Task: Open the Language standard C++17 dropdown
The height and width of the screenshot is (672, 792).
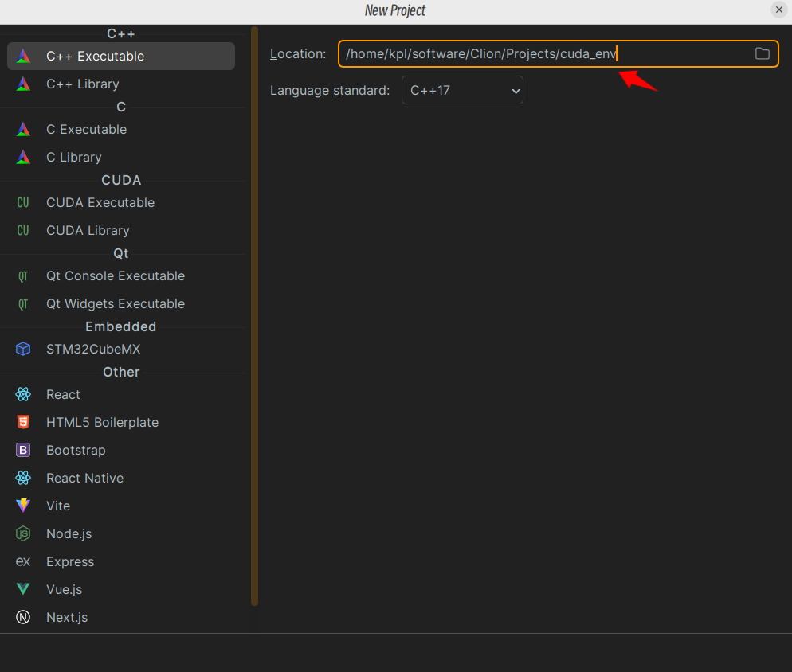Action: click(462, 91)
